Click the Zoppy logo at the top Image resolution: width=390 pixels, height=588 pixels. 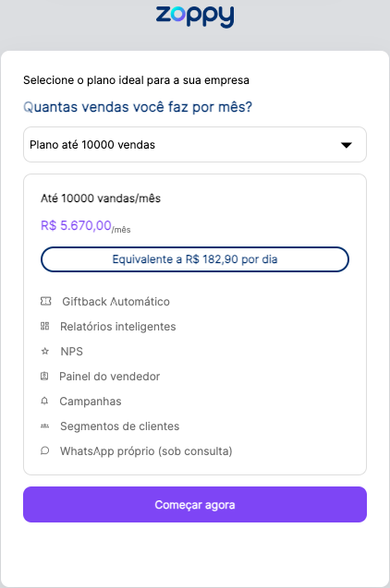pyautogui.click(x=195, y=17)
